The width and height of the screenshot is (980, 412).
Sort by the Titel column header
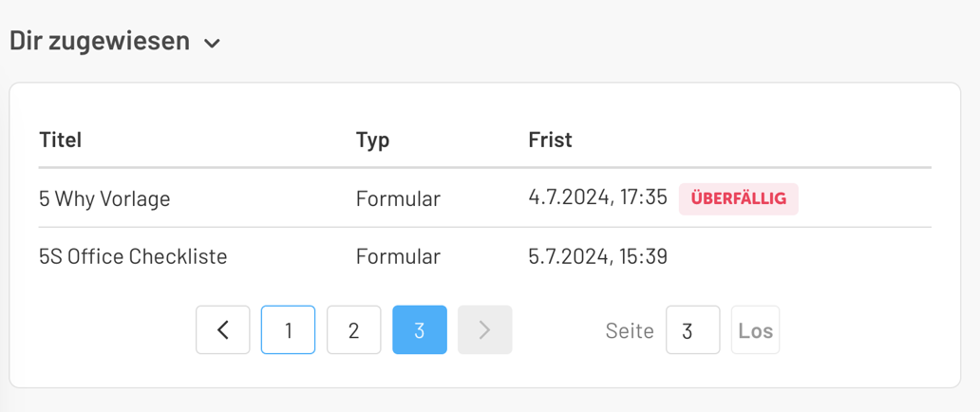60,140
